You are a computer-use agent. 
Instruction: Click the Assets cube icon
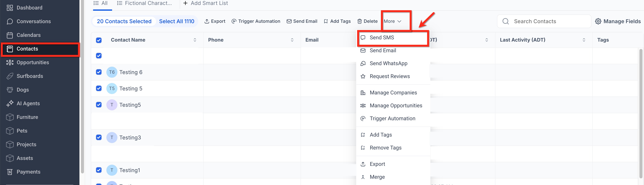[10, 158]
